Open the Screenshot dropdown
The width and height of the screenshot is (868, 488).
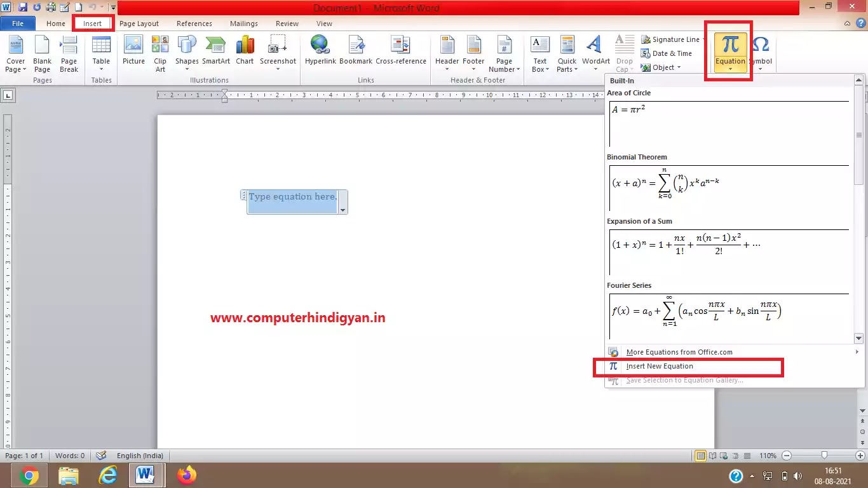278,54
